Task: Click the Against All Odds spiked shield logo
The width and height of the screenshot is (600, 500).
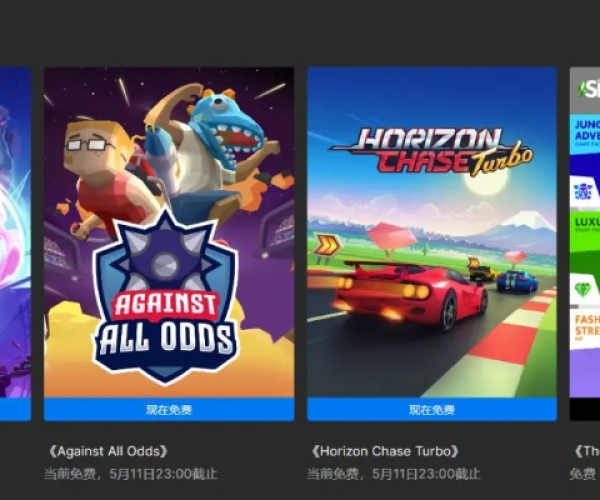Action: click(x=166, y=298)
